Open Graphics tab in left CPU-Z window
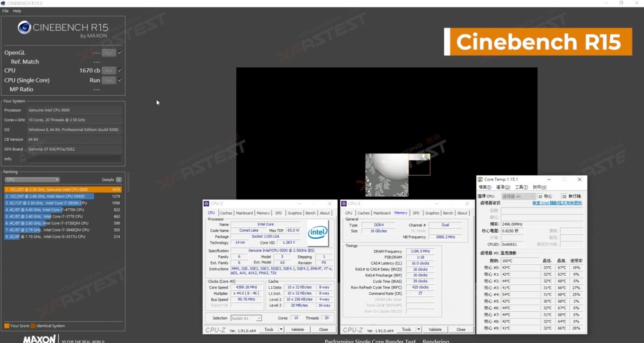This screenshot has width=644, height=343. pos(295,213)
